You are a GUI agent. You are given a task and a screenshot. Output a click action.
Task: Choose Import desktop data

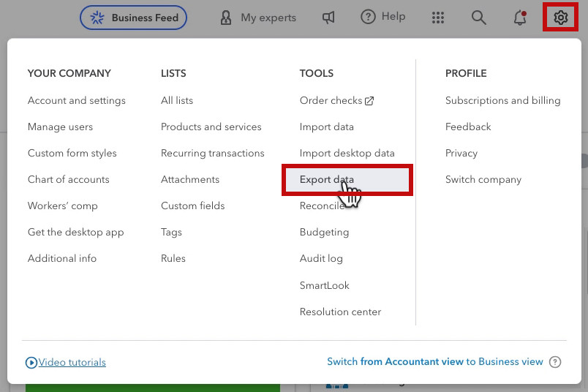tap(347, 153)
